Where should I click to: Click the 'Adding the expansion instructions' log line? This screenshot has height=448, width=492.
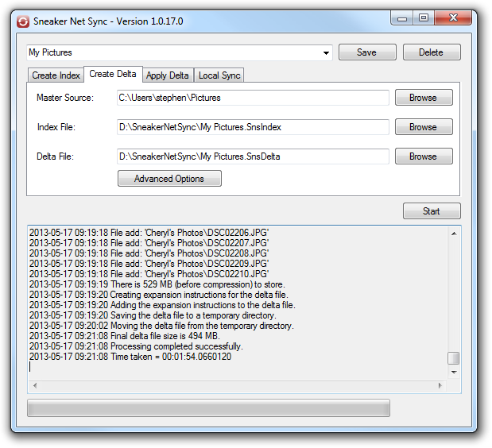click(x=162, y=305)
